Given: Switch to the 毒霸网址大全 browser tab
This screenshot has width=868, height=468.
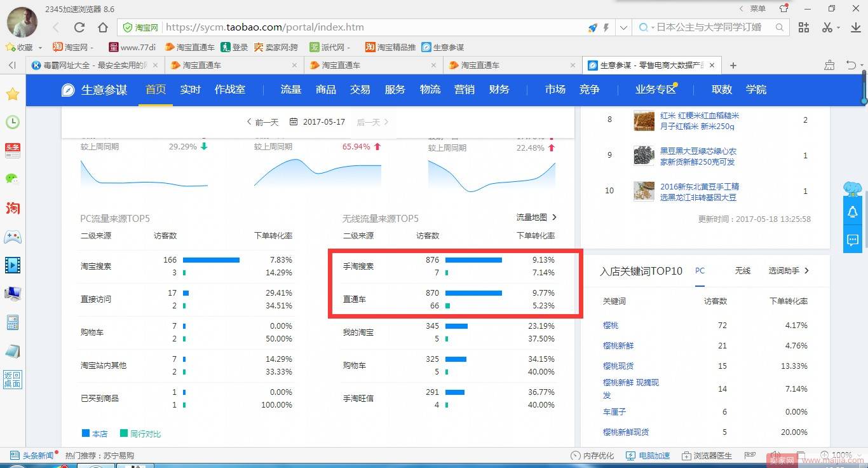Looking at the screenshot, I should coord(95,65).
